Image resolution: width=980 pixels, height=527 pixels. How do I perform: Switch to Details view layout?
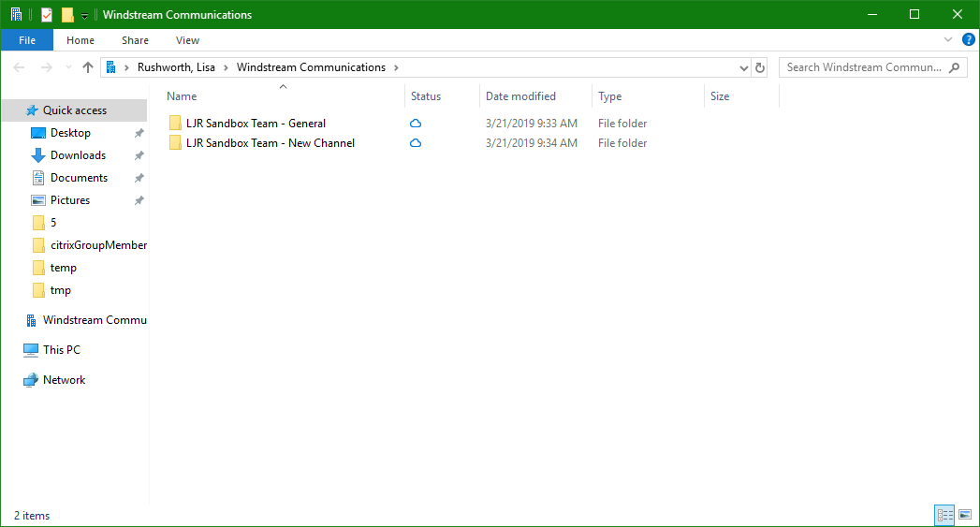pyautogui.click(x=944, y=515)
